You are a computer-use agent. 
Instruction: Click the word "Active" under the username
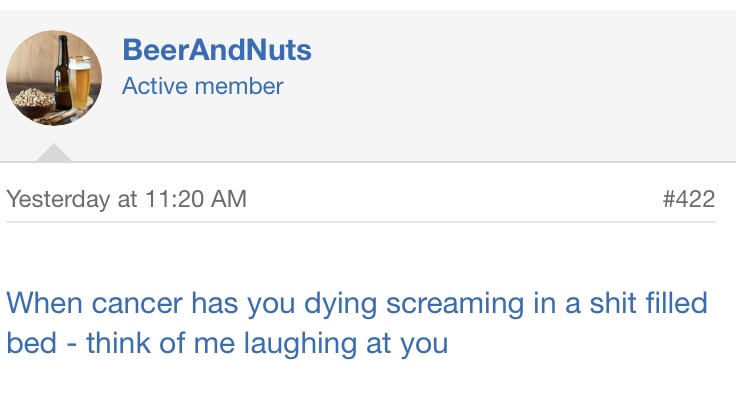click(x=155, y=86)
